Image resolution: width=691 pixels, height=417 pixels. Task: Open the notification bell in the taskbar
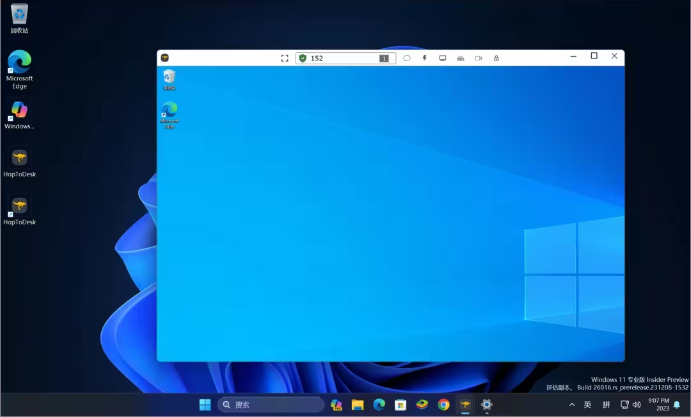click(677, 405)
